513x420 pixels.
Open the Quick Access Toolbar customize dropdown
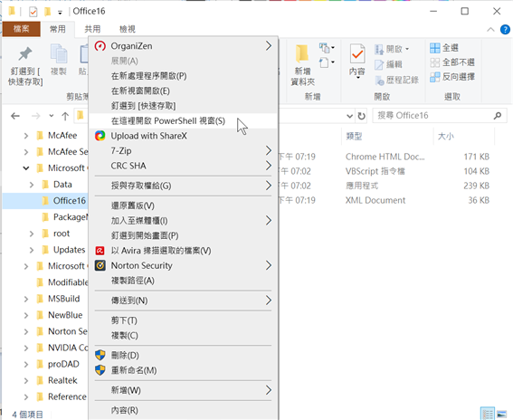click(60, 13)
